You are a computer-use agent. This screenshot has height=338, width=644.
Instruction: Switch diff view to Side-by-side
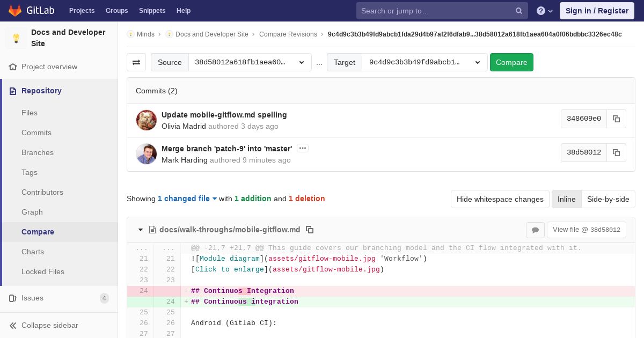608,199
